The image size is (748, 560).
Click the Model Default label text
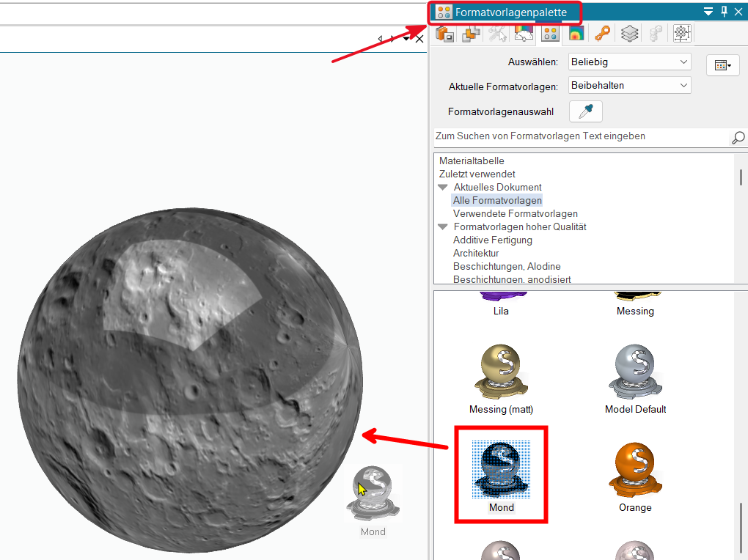635,409
